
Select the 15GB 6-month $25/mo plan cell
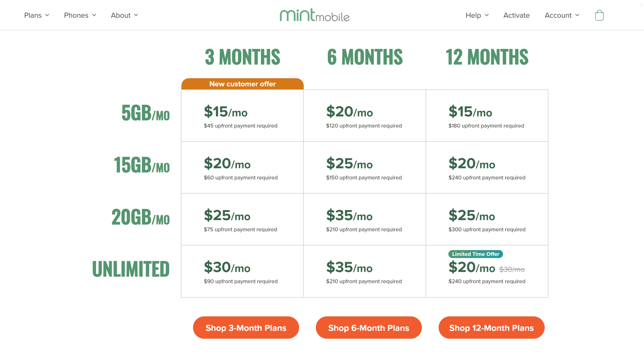click(x=365, y=167)
